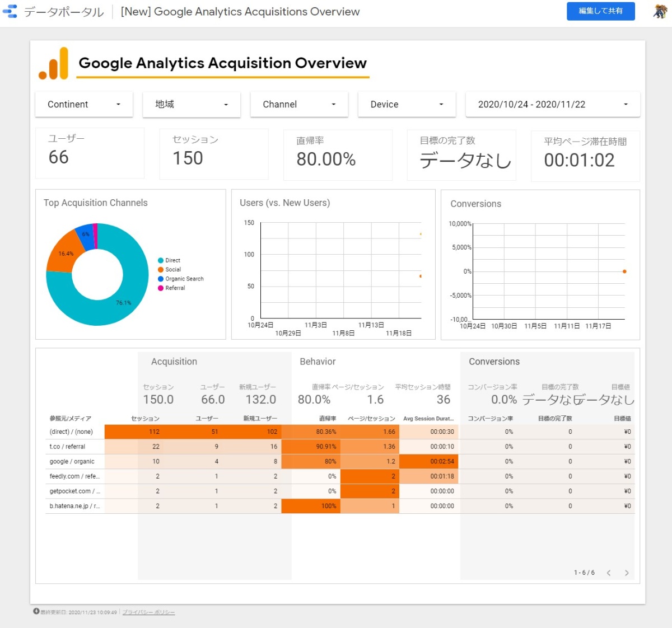This screenshot has width=672, height=628.
Task: Click the 00:01:18 duration cell
Action: point(429,476)
